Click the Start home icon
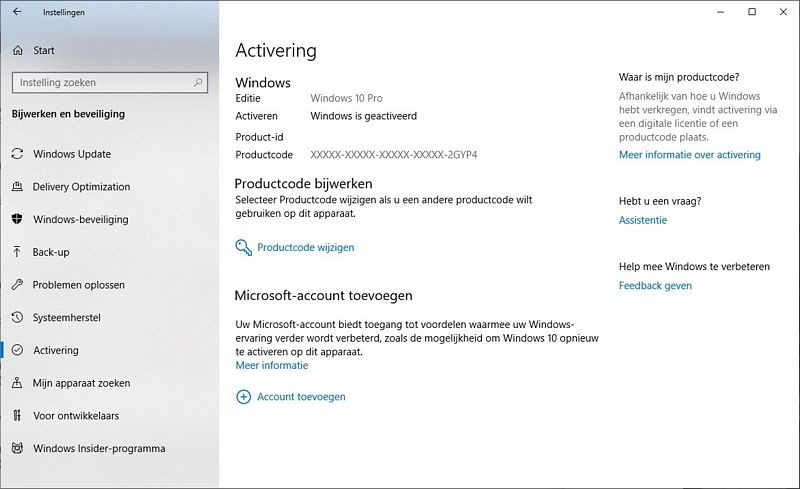Image resolution: width=800 pixels, height=489 pixels. pyautogui.click(x=17, y=50)
